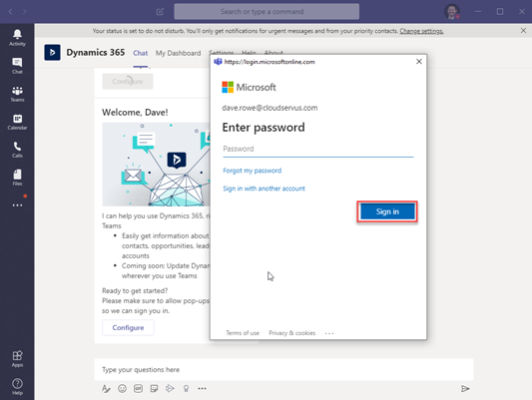Open Help in the sidebar
This screenshot has height=400, width=532.
click(17, 386)
